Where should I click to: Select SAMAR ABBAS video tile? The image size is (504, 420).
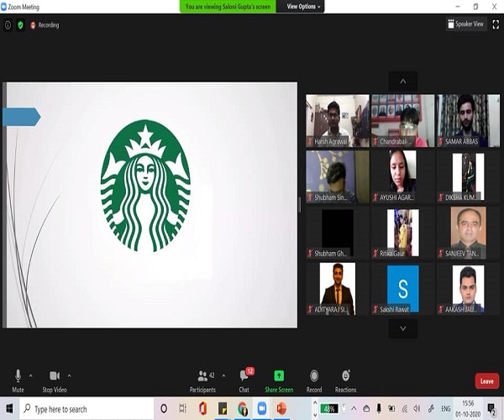point(469,121)
